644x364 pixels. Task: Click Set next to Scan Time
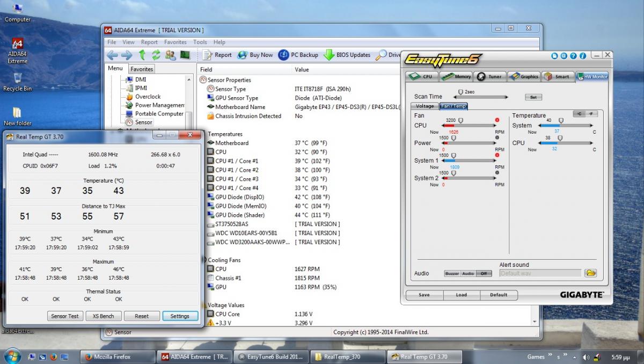[x=533, y=97]
